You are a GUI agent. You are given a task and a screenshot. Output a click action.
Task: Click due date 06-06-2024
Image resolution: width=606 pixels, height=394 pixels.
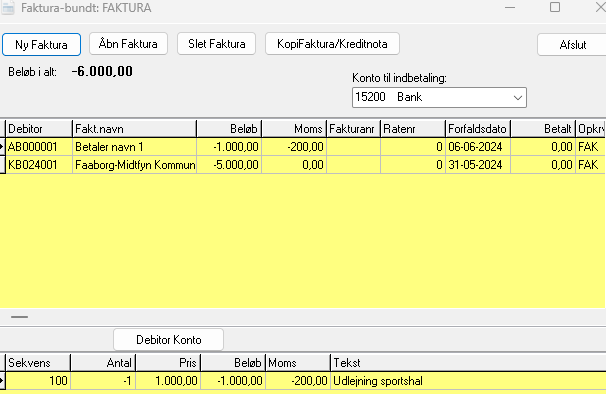click(478, 147)
